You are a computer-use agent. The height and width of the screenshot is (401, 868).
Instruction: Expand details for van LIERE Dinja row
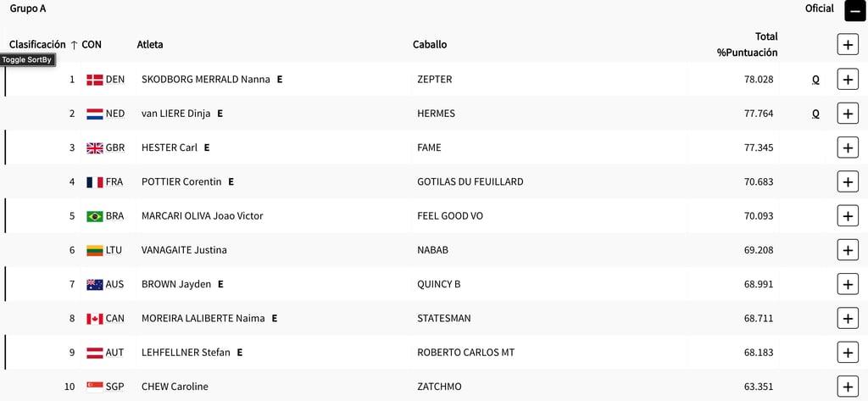click(x=848, y=113)
